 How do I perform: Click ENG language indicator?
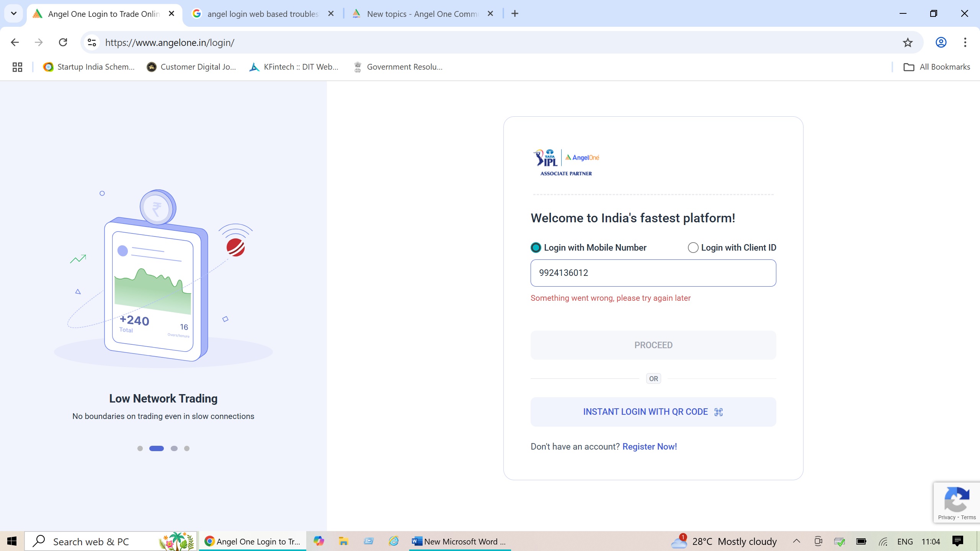pyautogui.click(x=905, y=541)
